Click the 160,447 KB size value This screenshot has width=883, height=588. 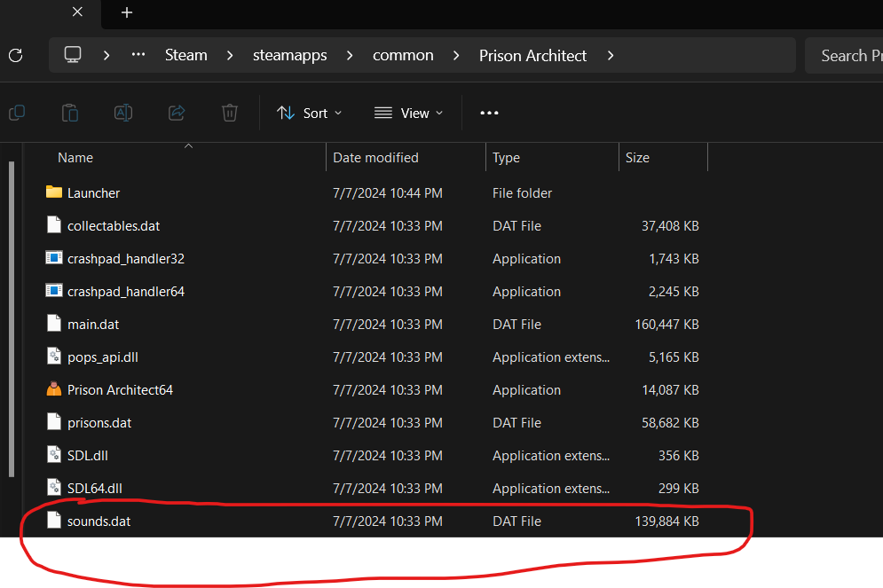pyautogui.click(x=666, y=324)
